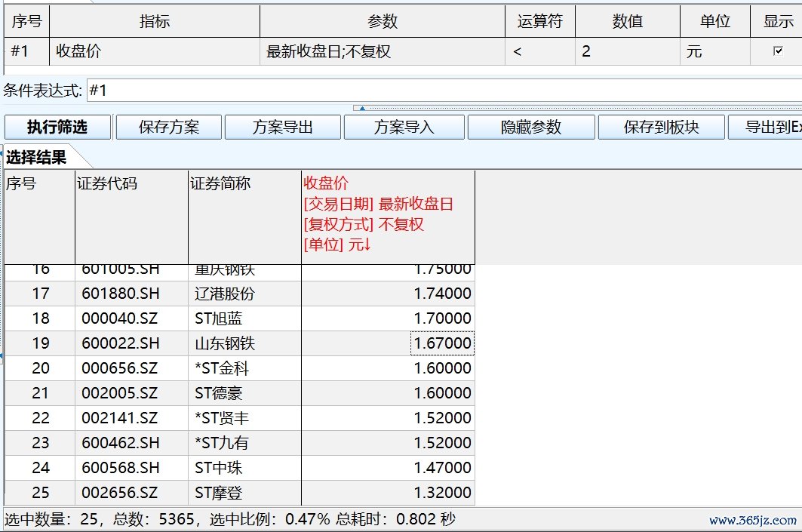Select the operator cell showing <
The height and width of the screenshot is (532, 802).
tap(539, 52)
